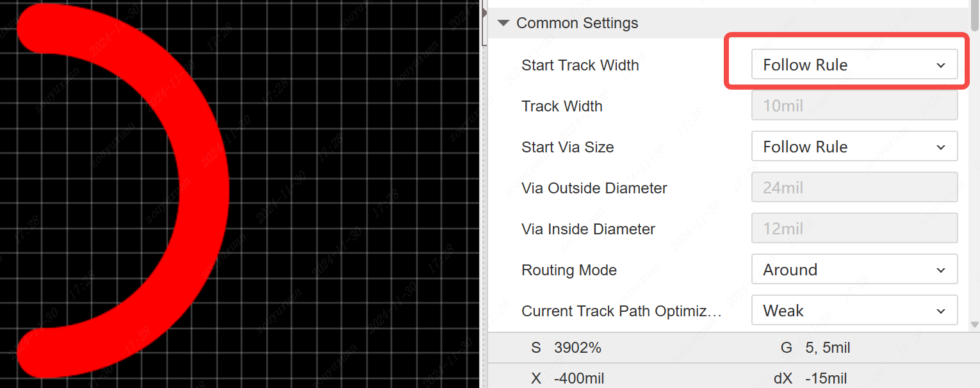Click the panel scrollbar down arrow

tap(974, 325)
